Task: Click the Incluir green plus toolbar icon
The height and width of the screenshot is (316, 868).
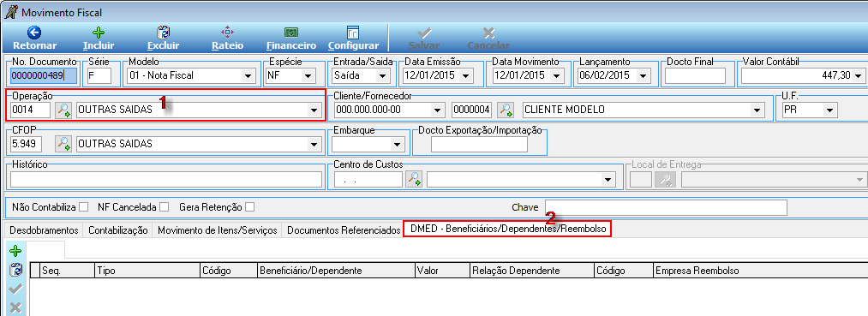Action: tap(99, 32)
